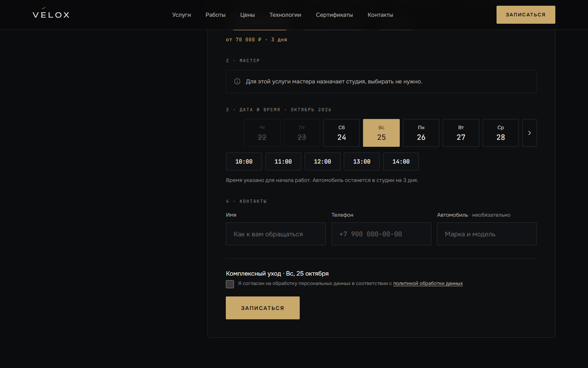Select Saturday the 24th
Viewport: 588px width, 368px height.
click(x=342, y=133)
